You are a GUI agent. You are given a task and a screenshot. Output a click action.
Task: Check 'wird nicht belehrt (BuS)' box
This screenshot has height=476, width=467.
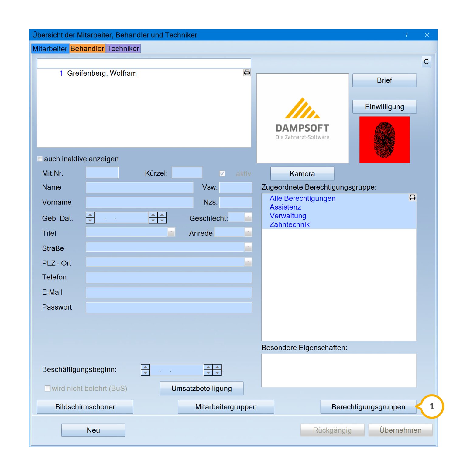point(48,388)
